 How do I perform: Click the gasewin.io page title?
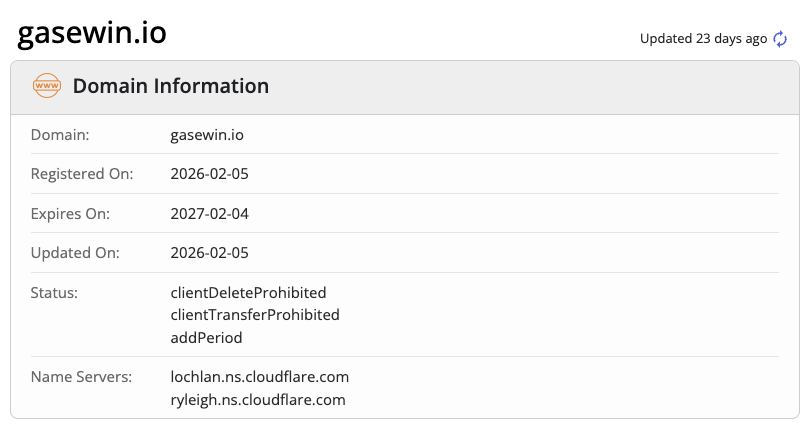(x=92, y=33)
